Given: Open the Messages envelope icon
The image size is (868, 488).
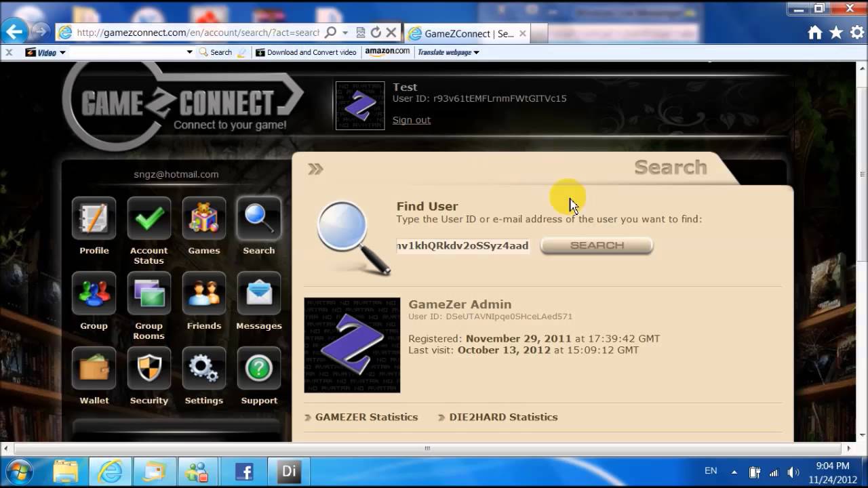Looking at the screenshot, I should pyautogui.click(x=259, y=293).
